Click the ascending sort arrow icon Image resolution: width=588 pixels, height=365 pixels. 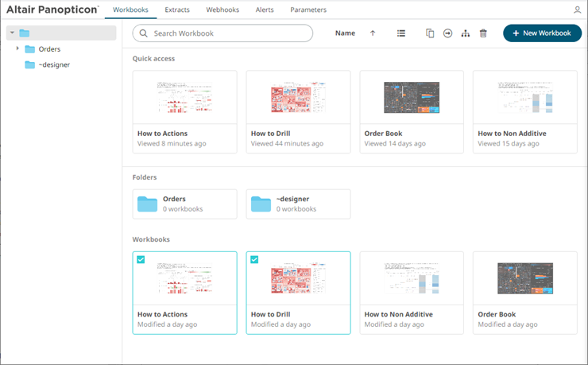point(373,33)
